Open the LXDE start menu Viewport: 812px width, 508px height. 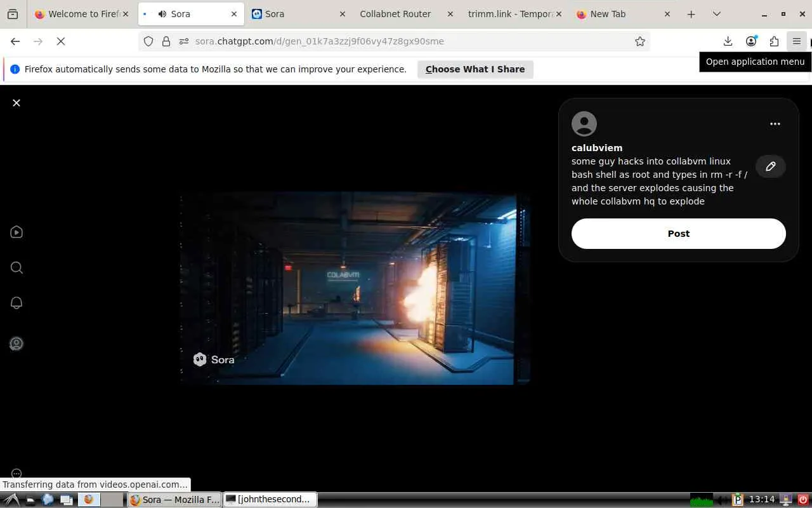11,500
